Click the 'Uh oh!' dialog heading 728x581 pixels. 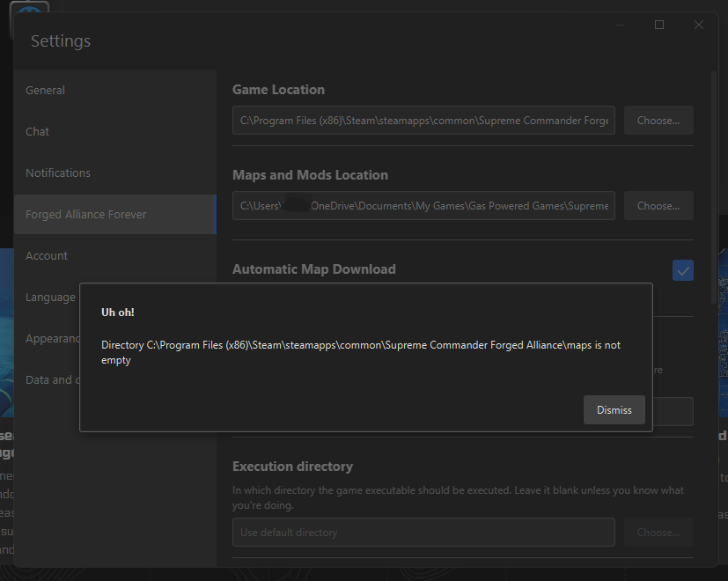coord(118,313)
